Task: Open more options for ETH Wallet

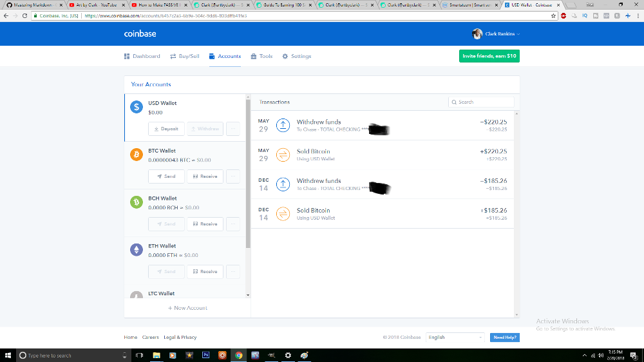Action: [233, 272]
